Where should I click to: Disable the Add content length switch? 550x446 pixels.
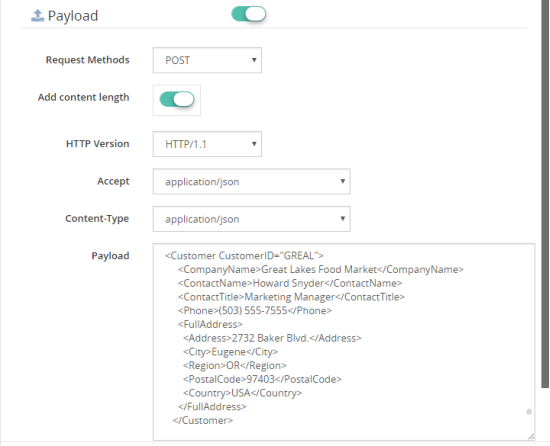click(x=177, y=99)
